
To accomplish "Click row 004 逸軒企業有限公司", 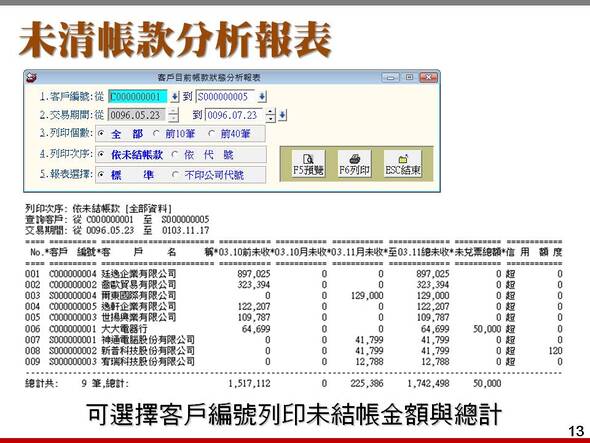I will click(293, 306).
